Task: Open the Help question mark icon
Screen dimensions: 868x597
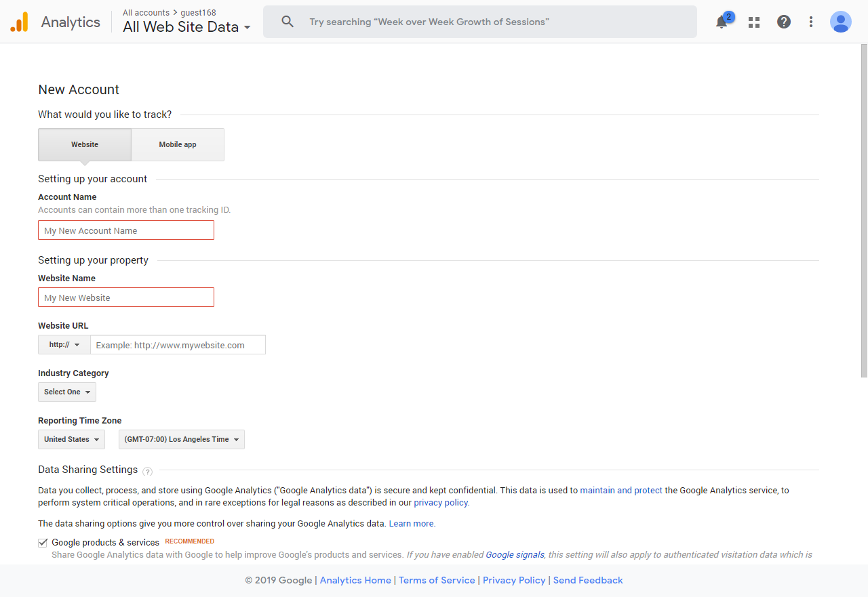Action: coord(784,22)
